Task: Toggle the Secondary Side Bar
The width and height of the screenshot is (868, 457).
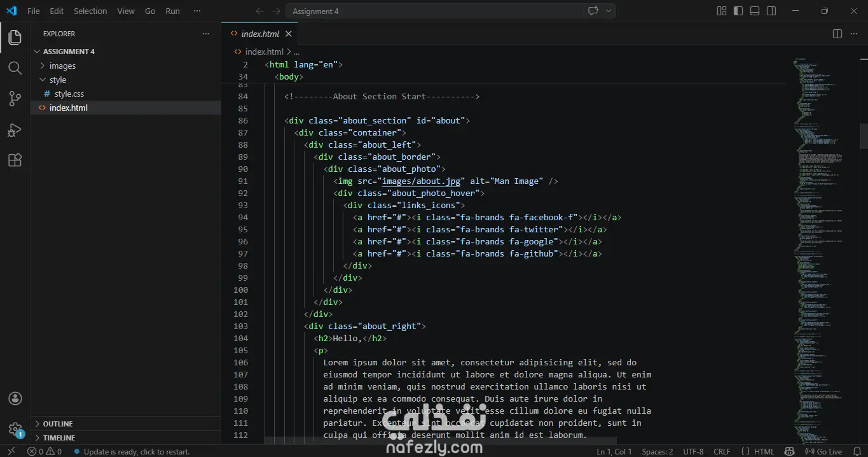Action: 771,11
